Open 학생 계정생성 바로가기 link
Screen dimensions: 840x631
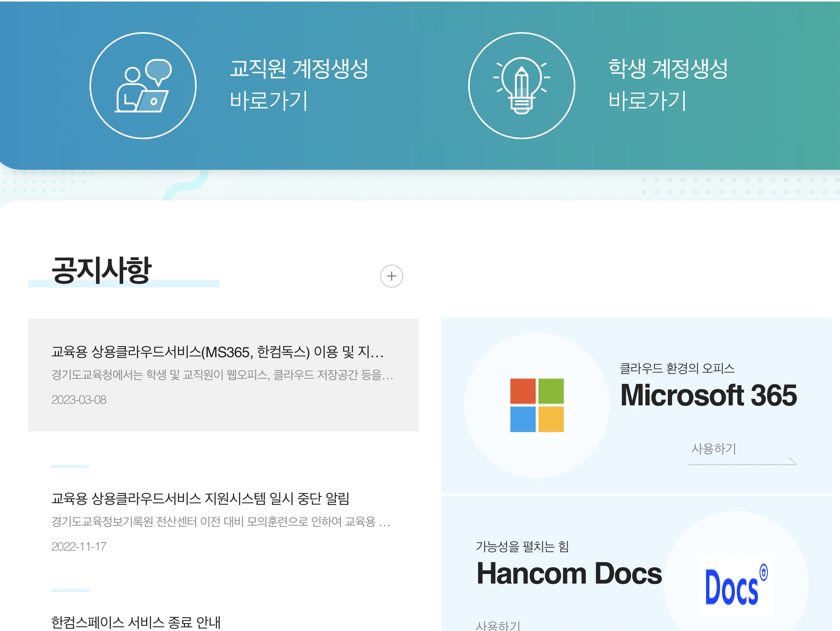coord(667,85)
